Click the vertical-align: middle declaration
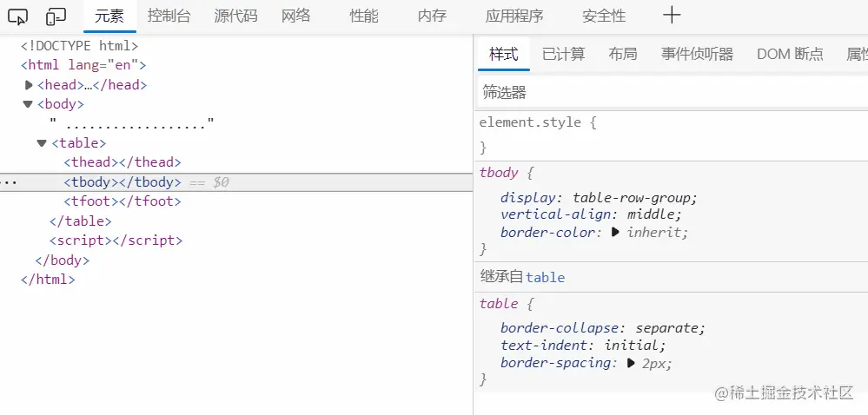Viewport: 868px width, 415px height. tap(591, 214)
